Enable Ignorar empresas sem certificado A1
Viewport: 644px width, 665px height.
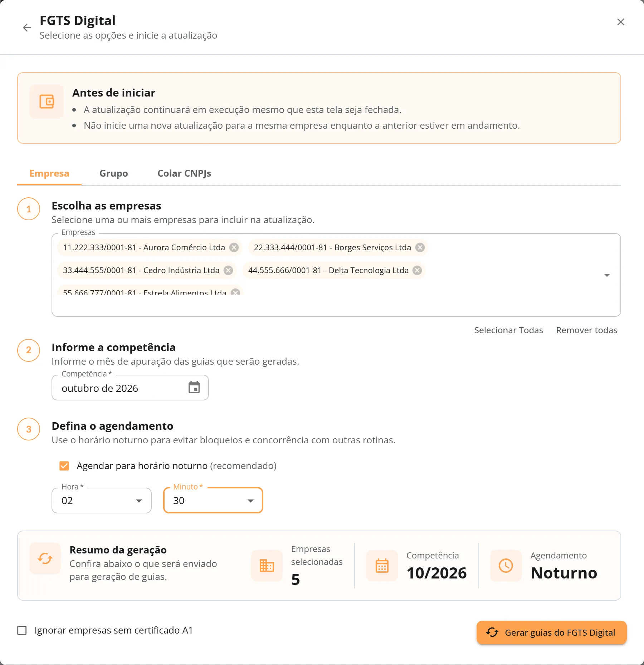22,630
